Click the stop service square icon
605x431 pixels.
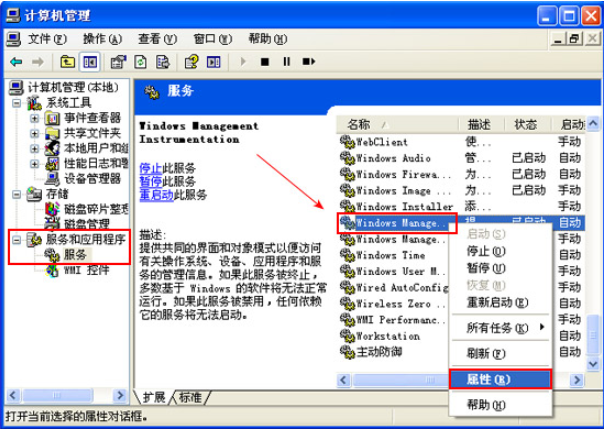[x=265, y=62]
